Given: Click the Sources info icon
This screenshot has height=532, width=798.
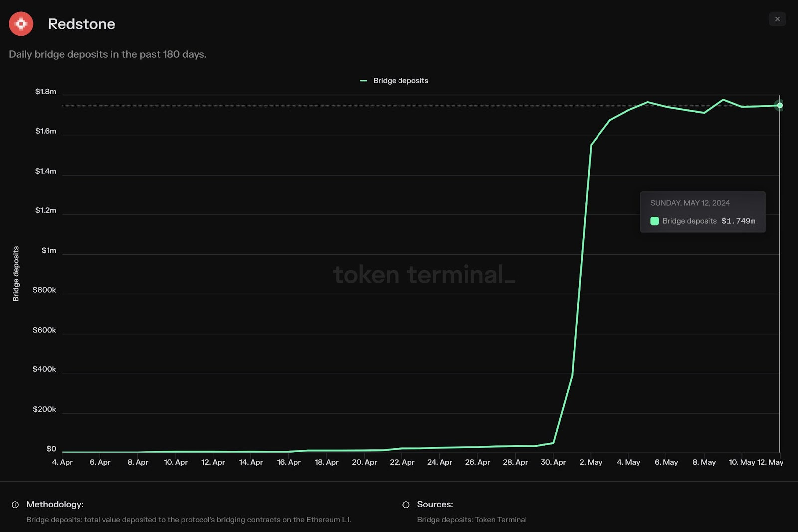Looking at the screenshot, I should click(406, 505).
